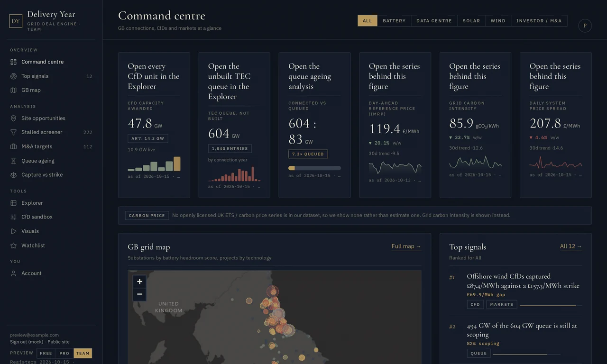Select the SOLAR sector filter

click(x=471, y=21)
